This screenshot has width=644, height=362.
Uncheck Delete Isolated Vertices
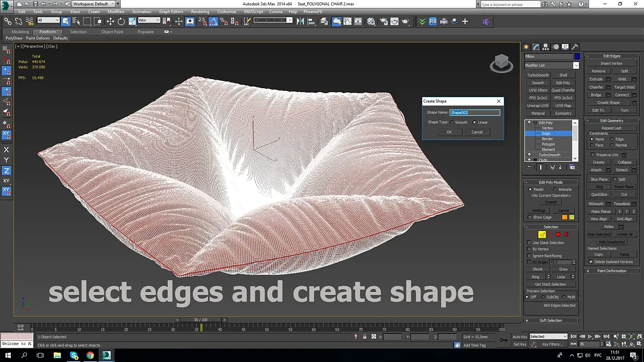[591, 262]
